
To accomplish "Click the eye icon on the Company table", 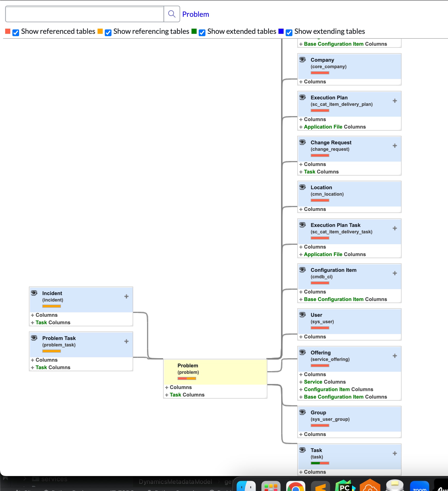I will pos(302,59).
